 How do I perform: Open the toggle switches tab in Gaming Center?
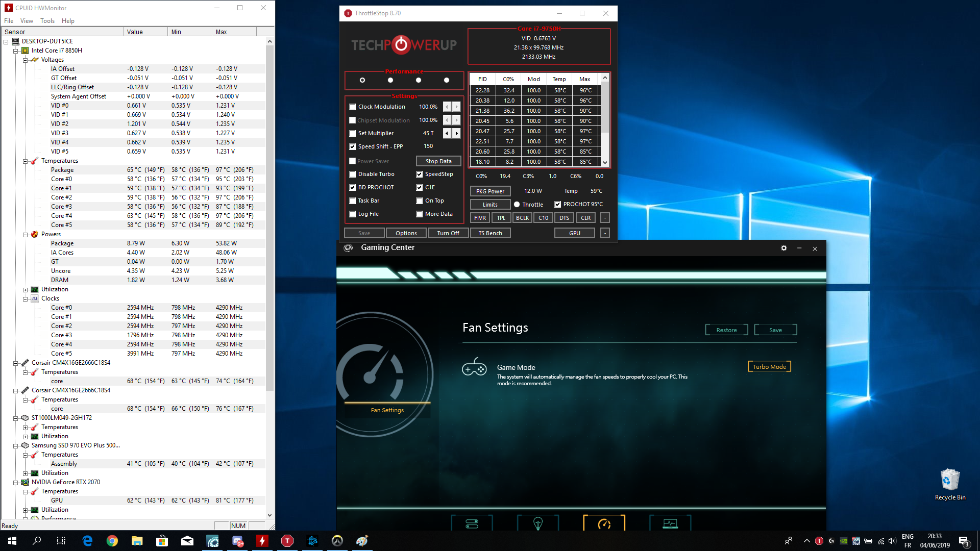(472, 523)
